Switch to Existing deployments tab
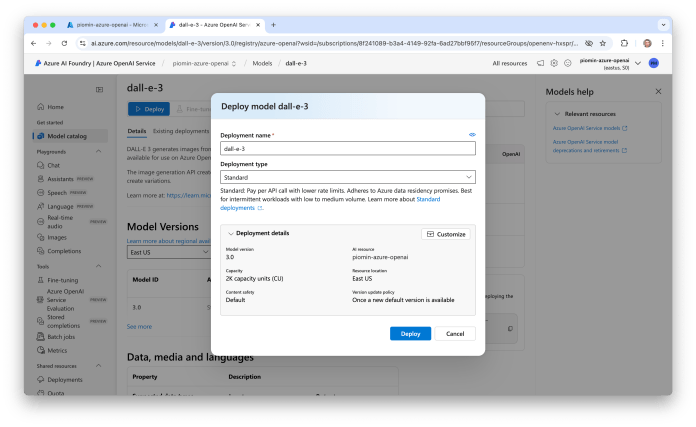696x427 pixels. tap(181, 131)
